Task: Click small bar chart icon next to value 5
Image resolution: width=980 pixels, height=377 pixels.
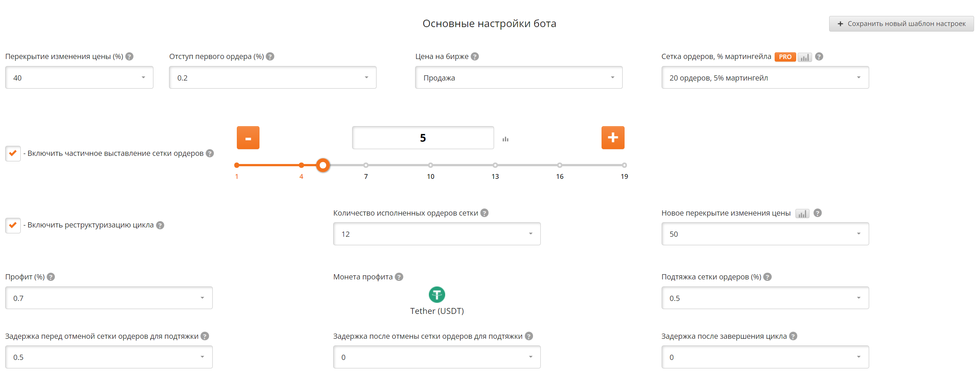Action: tap(505, 139)
